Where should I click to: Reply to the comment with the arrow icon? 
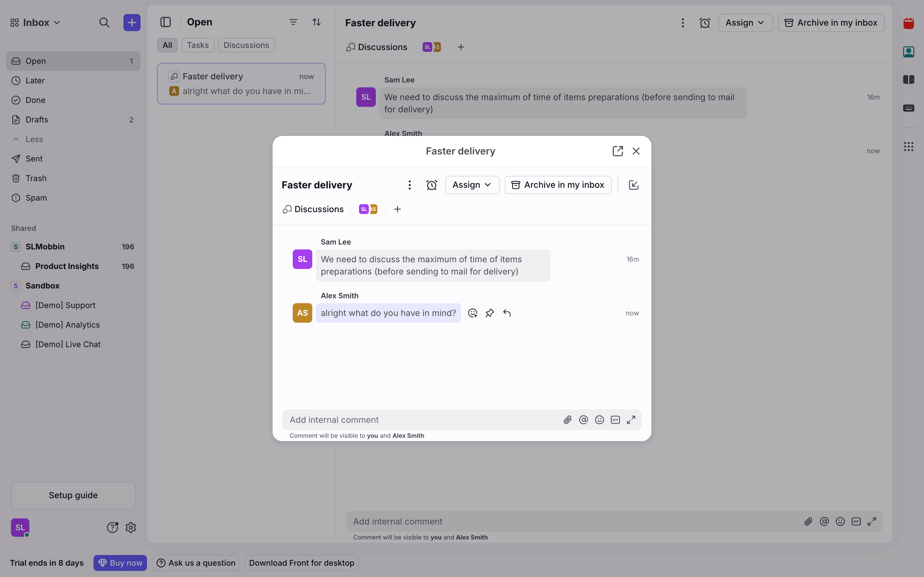[x=507, y=313]
